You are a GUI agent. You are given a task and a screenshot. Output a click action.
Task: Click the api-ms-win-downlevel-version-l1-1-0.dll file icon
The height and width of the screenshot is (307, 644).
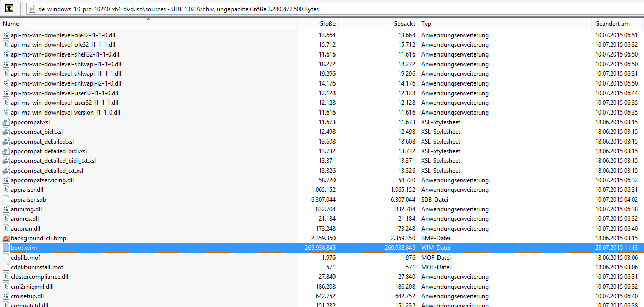(x=6, y=113)
